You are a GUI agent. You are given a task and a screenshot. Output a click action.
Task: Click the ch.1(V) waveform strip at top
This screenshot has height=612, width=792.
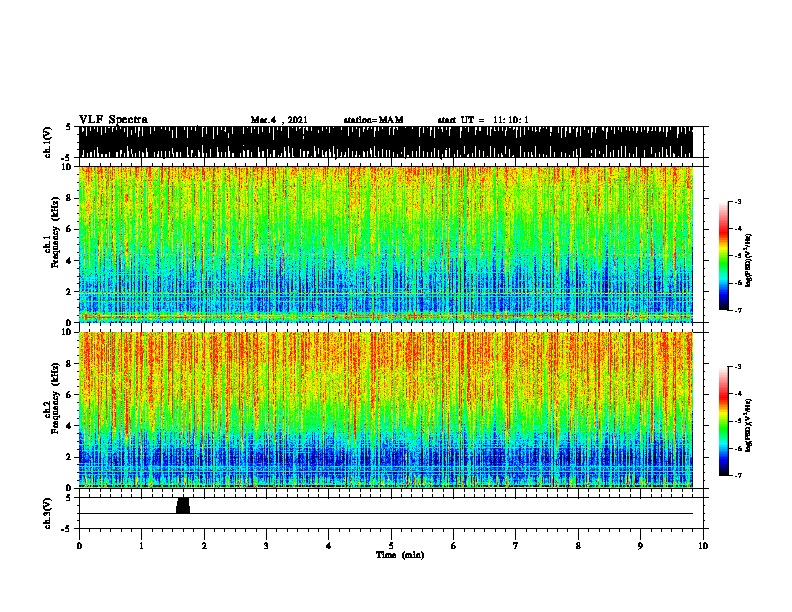tap(386, 142)
